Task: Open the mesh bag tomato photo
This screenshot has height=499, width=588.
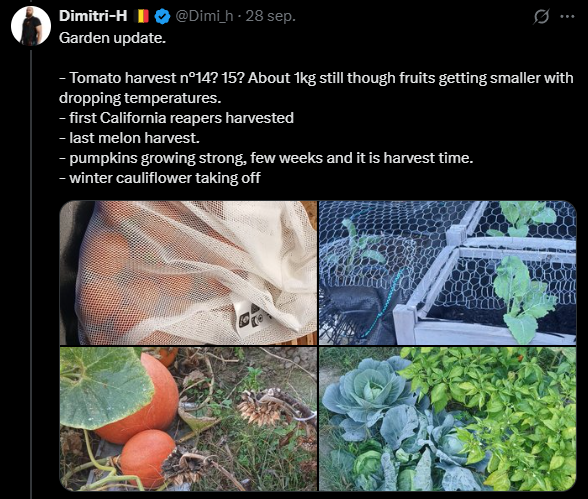Action: tap(188, 273)
